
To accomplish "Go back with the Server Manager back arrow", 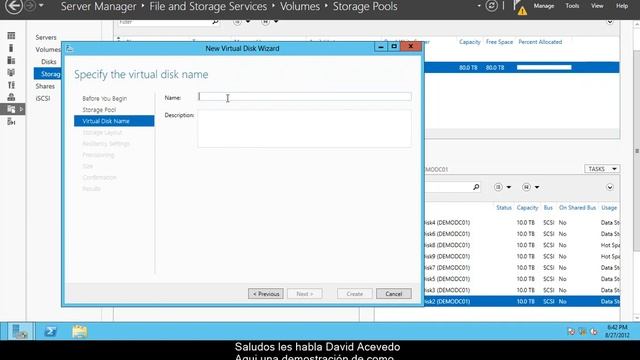I will pos(13,6).
